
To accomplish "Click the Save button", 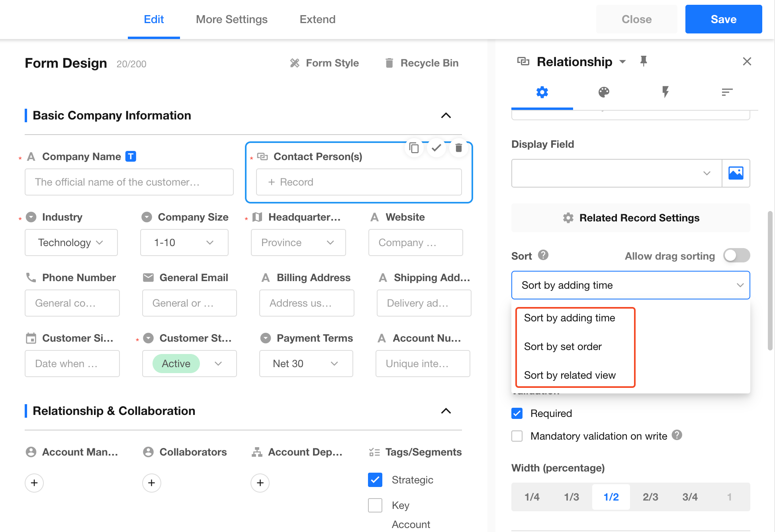I will point(723,19).
